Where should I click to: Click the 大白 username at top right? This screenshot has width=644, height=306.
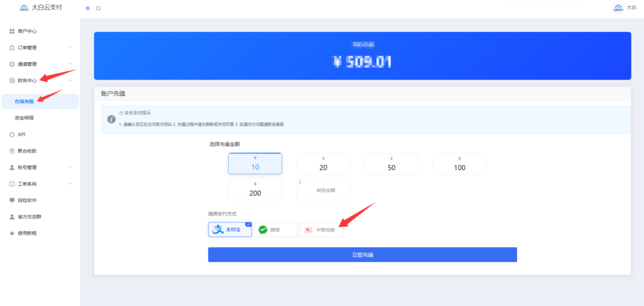tap(631, 8)
